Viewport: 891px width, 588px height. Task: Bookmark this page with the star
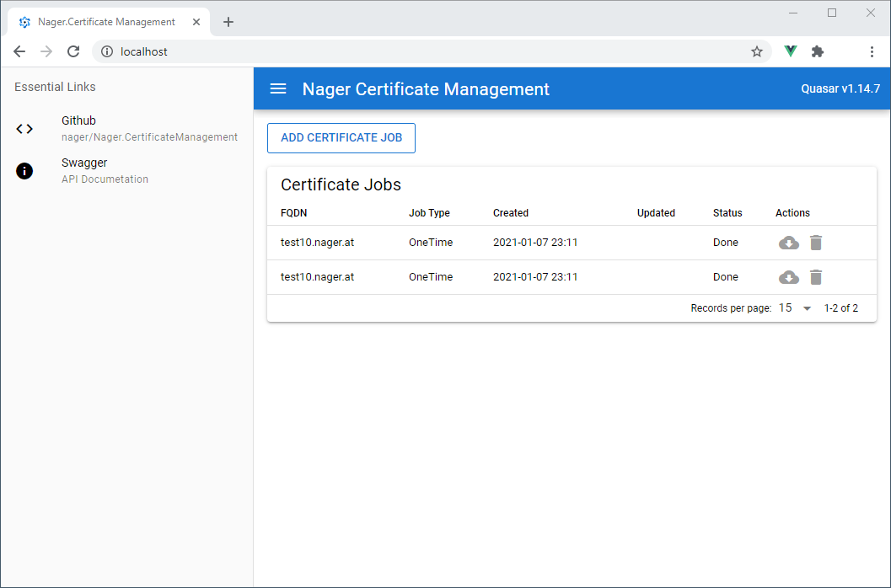[757, 51]
